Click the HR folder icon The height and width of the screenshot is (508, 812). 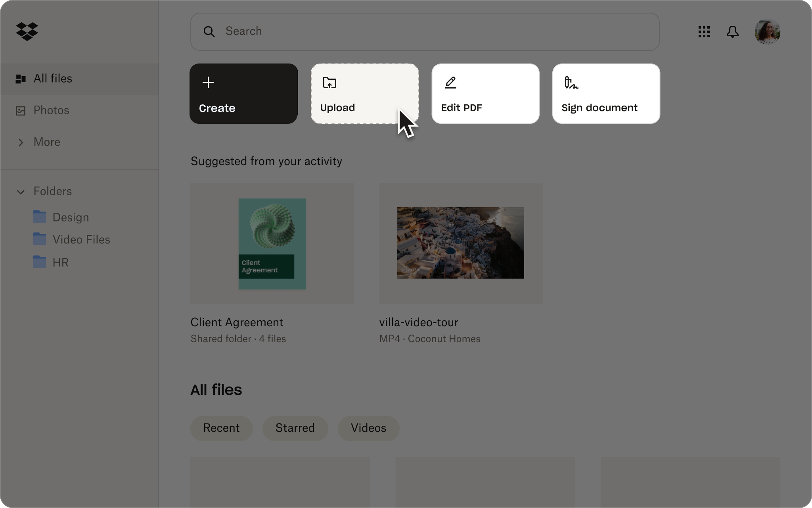pos(40,262)
